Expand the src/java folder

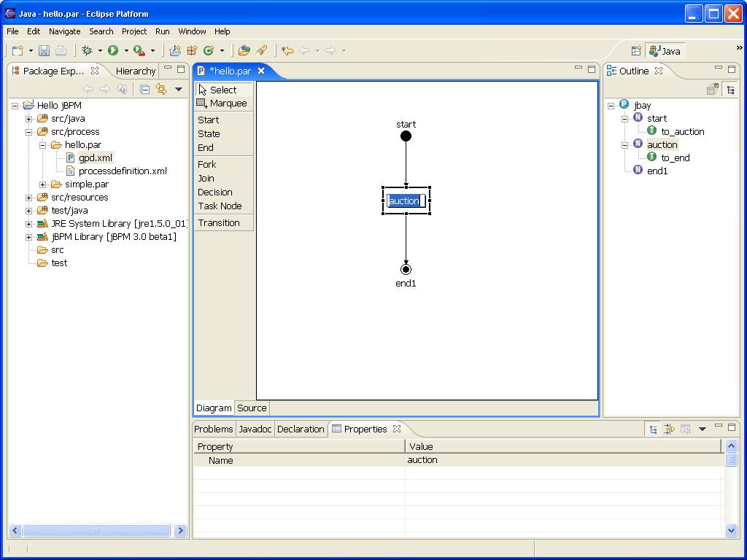29,119
